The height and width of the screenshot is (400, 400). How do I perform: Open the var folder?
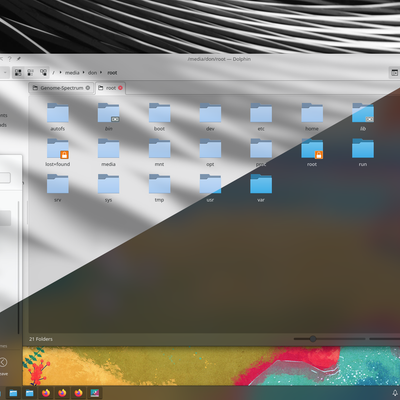click(261, 188)
